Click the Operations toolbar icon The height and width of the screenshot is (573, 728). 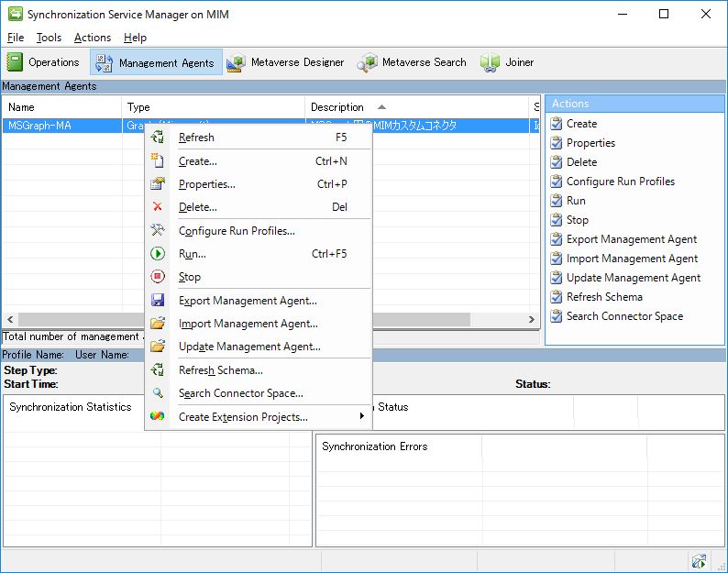click(16, 62)
